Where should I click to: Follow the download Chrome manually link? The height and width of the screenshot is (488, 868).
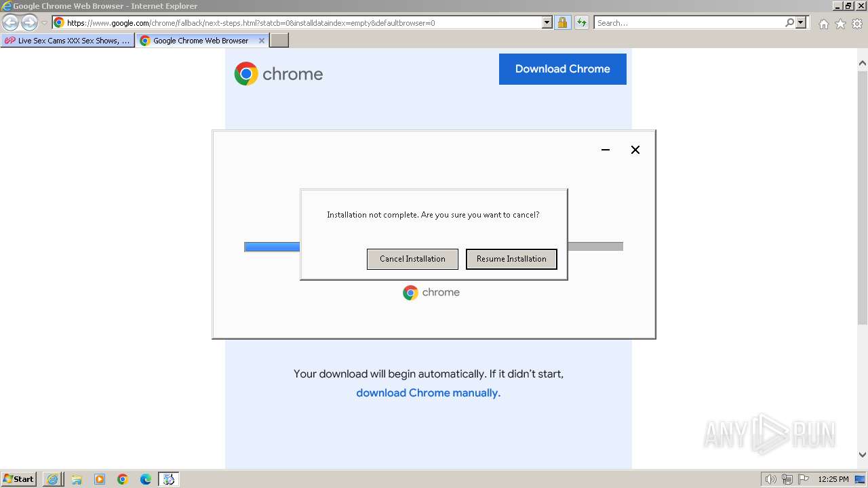[428, 393]
